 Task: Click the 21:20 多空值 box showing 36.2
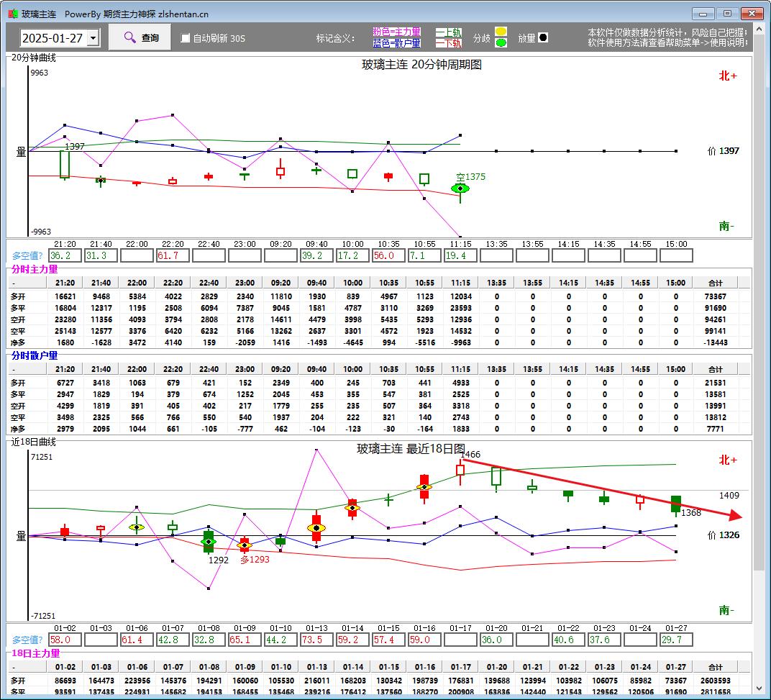[x=65, y=255]
